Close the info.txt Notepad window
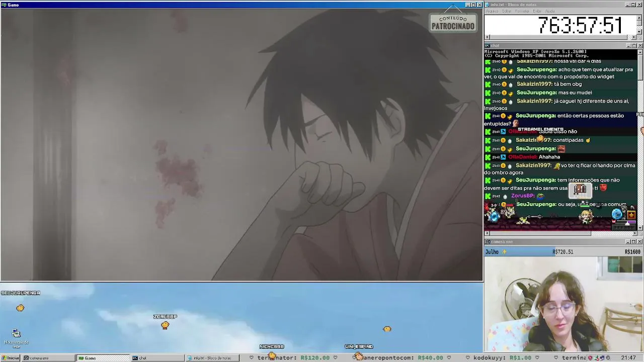The width and height of the screenshot is (644, 362). 640,5
